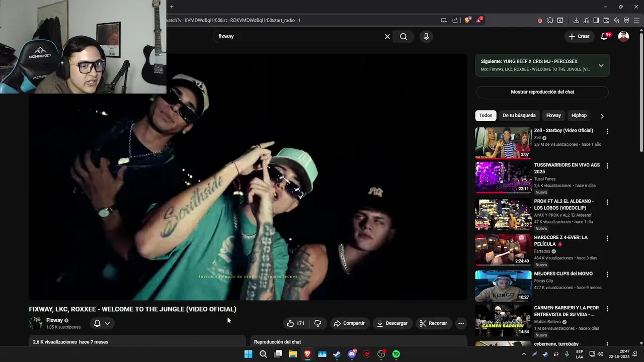Play Zell - Starboy video thumbnail
644x362 pixels.
503,143
